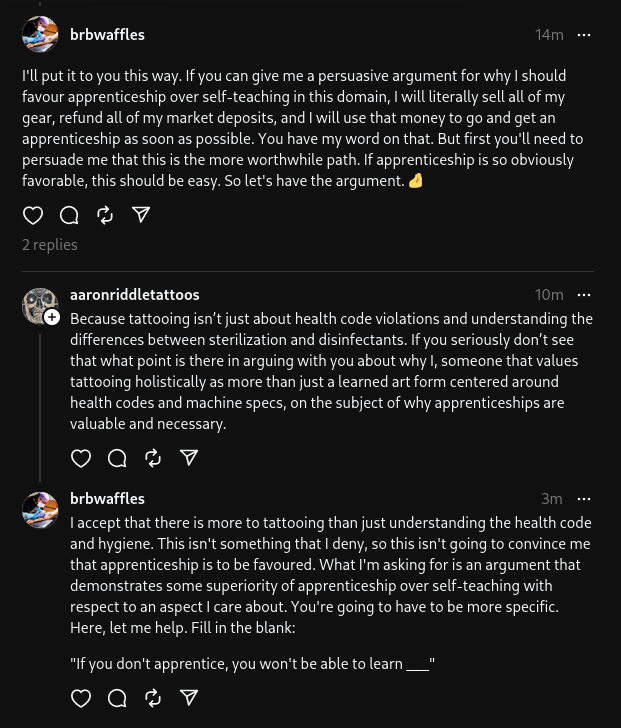Share brbwaffles' fill-in-the-blank reply
Screen dimensions: 621x728
[x=189, y=698]
